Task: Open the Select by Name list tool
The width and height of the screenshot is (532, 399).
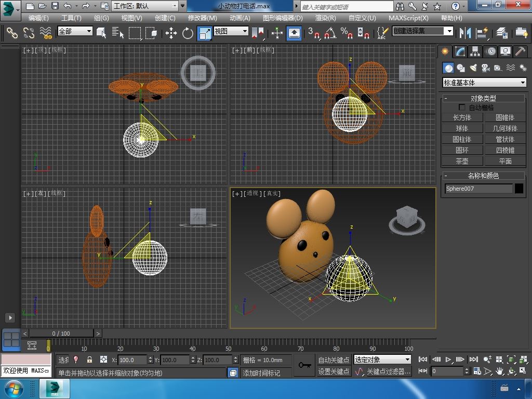Action: point(118,33)
